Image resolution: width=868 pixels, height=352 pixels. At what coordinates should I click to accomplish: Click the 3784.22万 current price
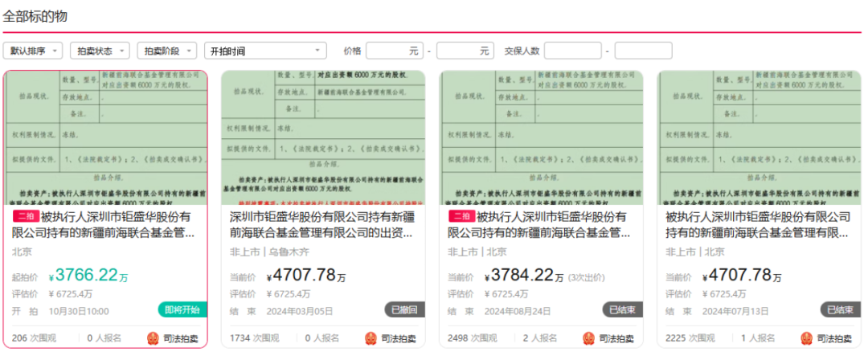pyautogui.click(x=524, y=275)
